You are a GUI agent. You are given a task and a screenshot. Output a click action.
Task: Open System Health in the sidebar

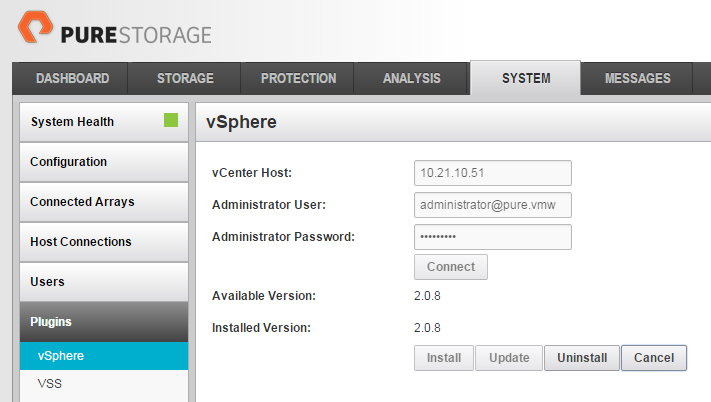pyautogui.click(x=104, y=122)
